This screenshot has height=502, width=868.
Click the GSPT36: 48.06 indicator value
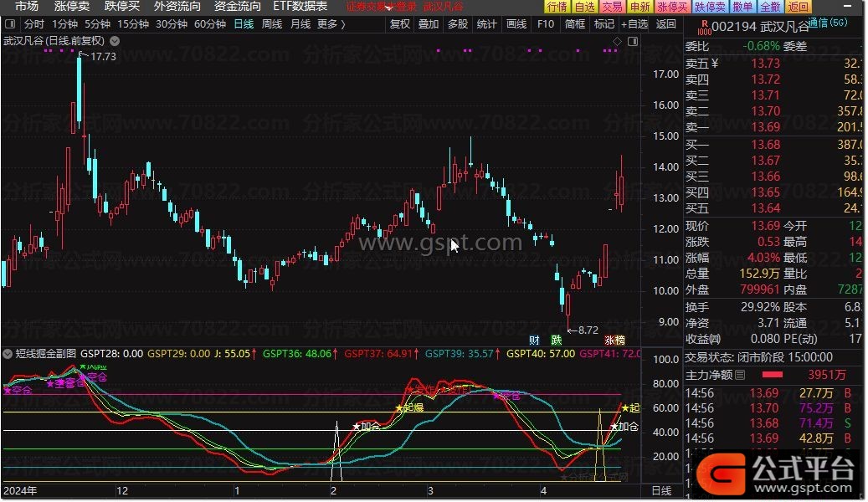[296, 354]
